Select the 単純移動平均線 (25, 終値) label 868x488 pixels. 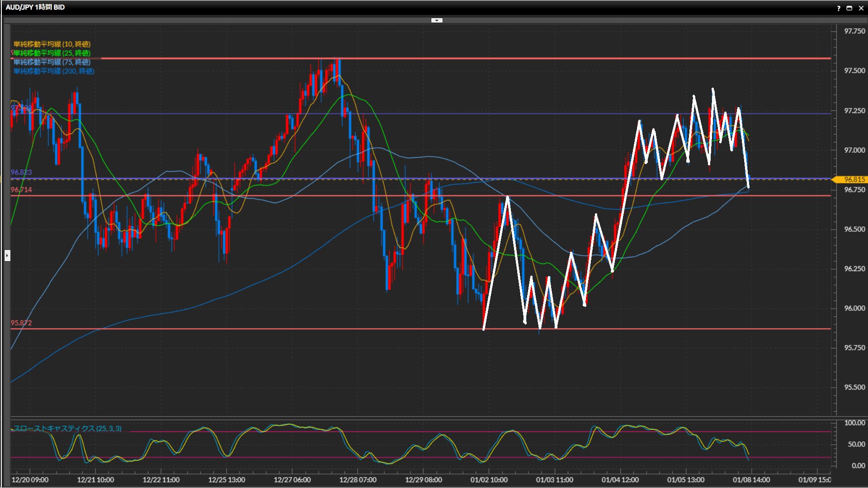tap(52, 53)
